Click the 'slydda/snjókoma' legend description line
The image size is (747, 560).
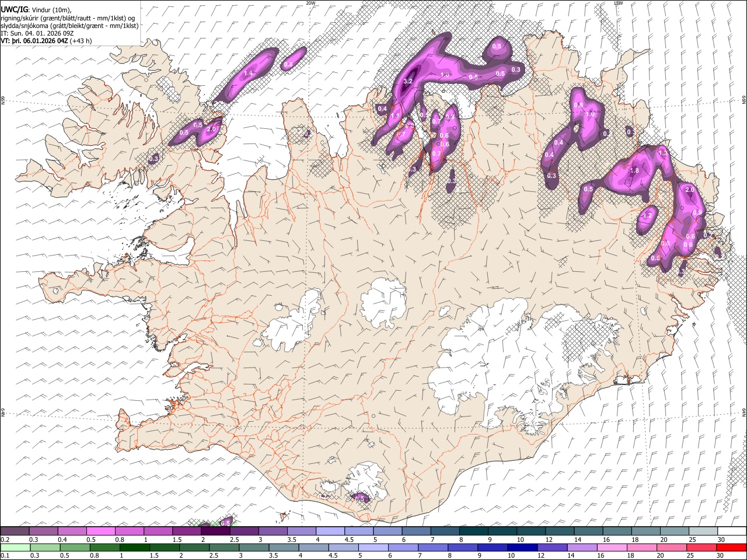(x=69, y=26)
